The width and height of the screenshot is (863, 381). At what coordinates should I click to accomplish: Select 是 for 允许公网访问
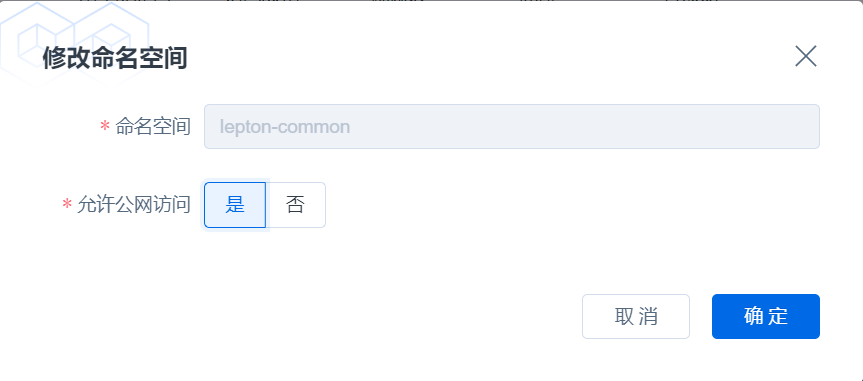pyautogui.click(x=235, y=205)
